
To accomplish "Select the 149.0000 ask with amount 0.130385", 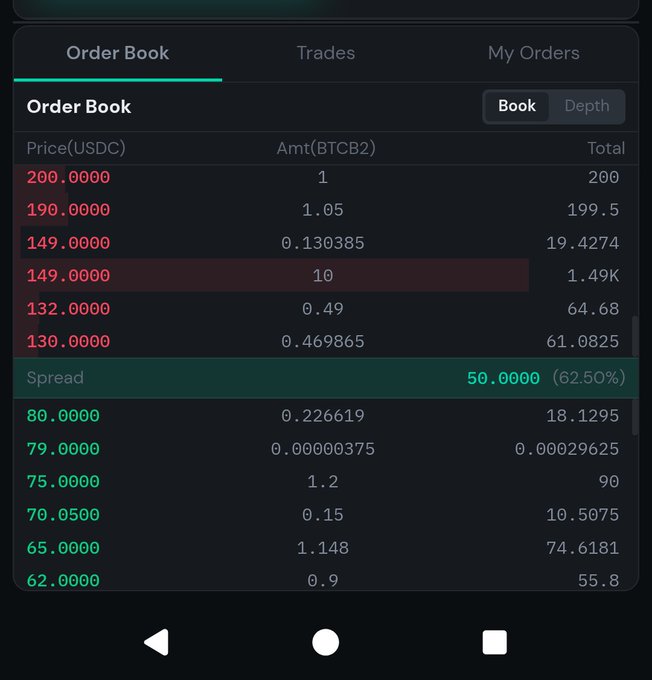I will [x=69, y=243].
